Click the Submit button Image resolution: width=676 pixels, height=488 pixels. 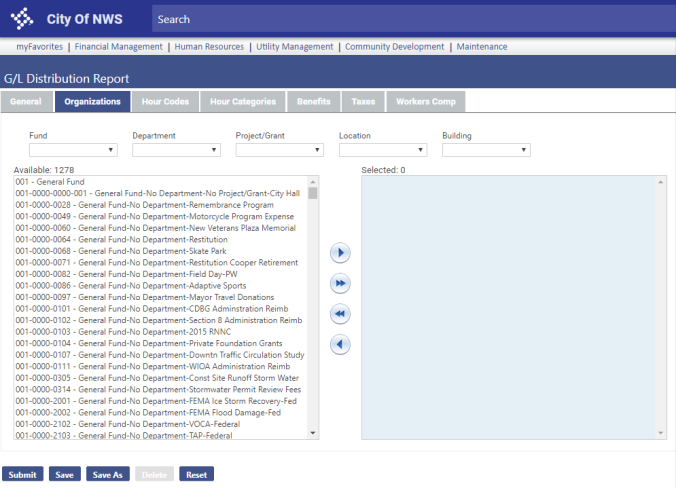click(x=22, y=474)
